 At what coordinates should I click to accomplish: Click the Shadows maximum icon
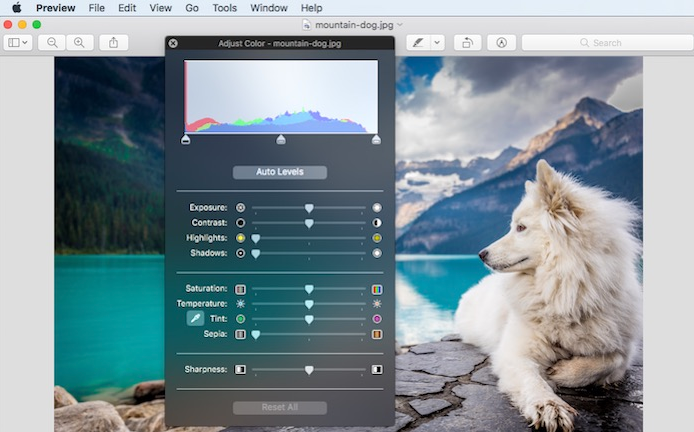[x=377, y=253]
